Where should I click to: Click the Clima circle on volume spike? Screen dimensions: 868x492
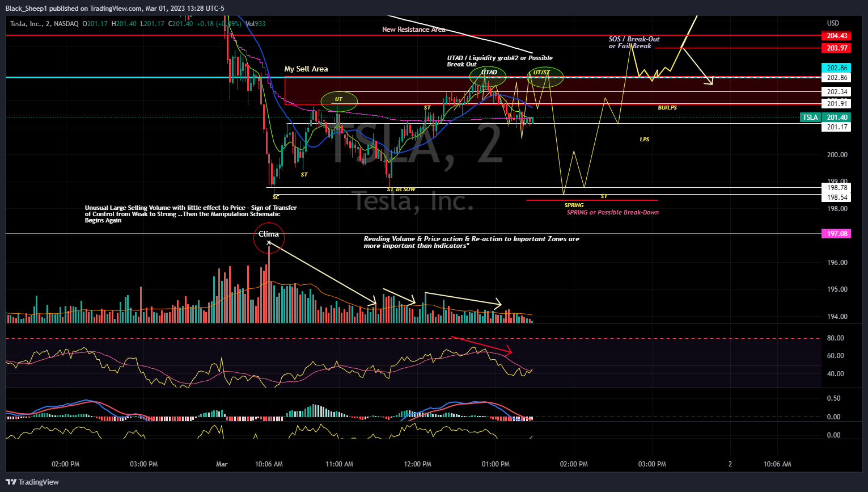point(269,238)
